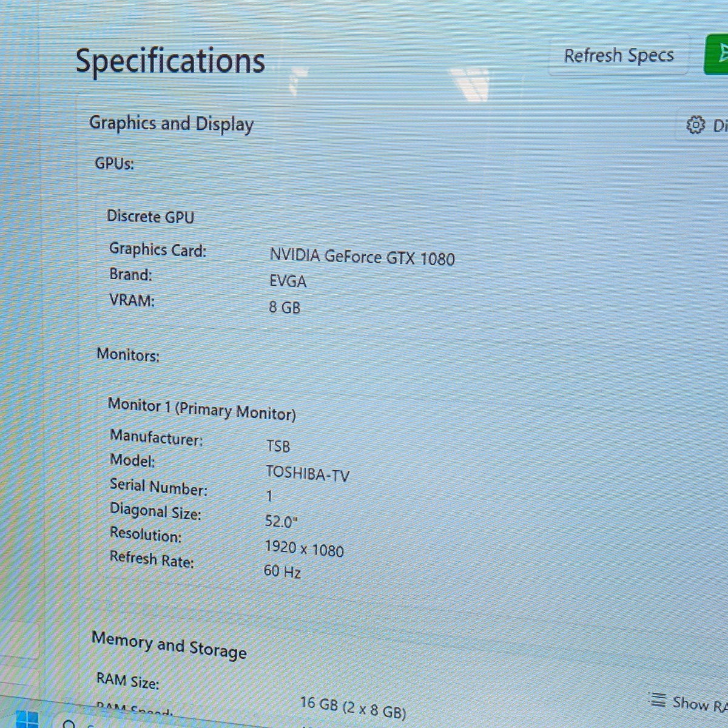Select the TSB manufacturer value
This screenshot has width=728, height=728.
(278, 447)
